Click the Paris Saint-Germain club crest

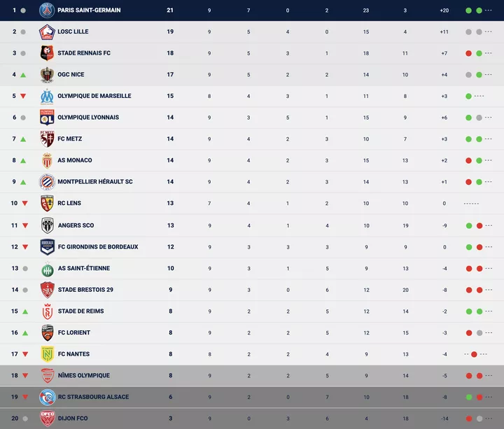[x=47, y=10]
